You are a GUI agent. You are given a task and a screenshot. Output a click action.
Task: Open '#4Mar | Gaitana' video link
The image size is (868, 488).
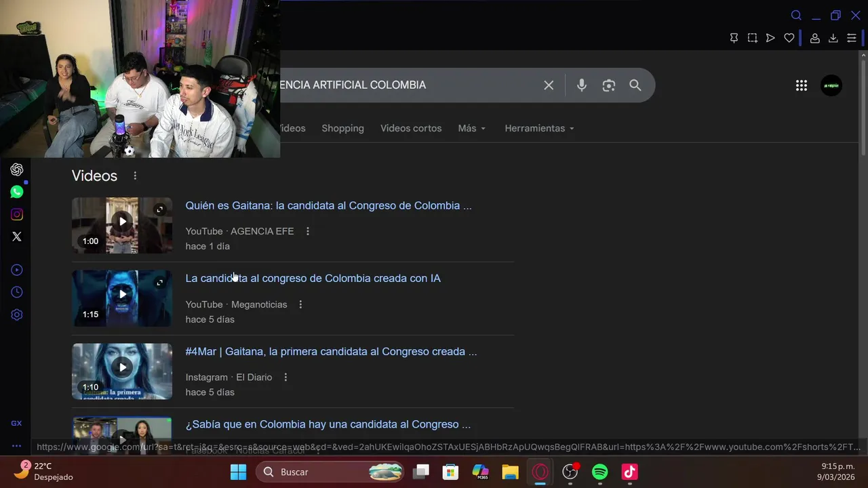click(x=331, y=351)
